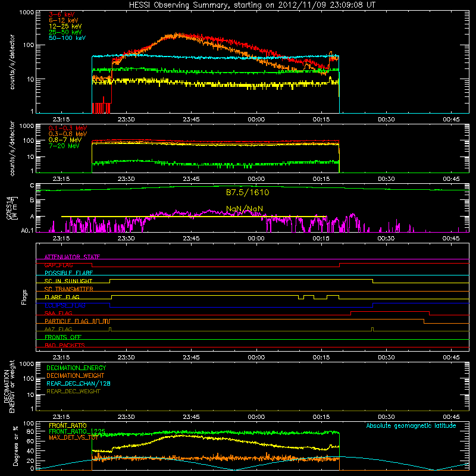Viewport: 476px width, 476px height.
Task: Click the 0.3-0.8 MeV legend entry
Action: [x=68, y=134]
